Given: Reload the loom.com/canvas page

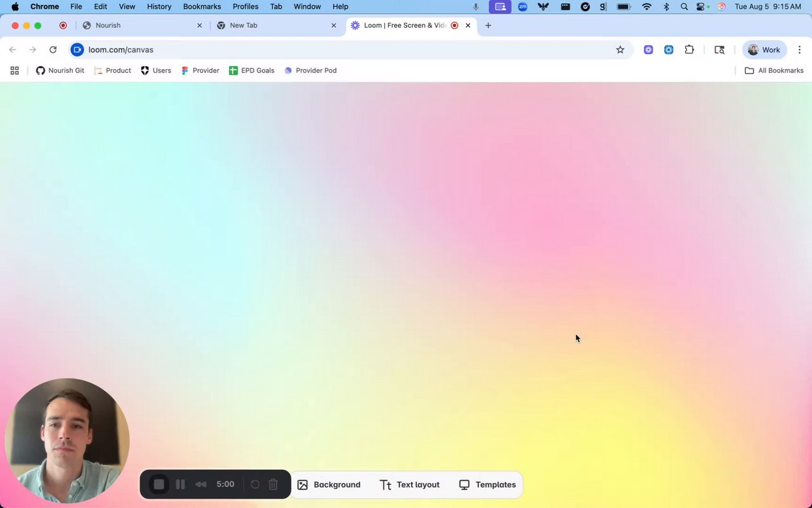Looking at the screenshot, I should pos(53,50).
